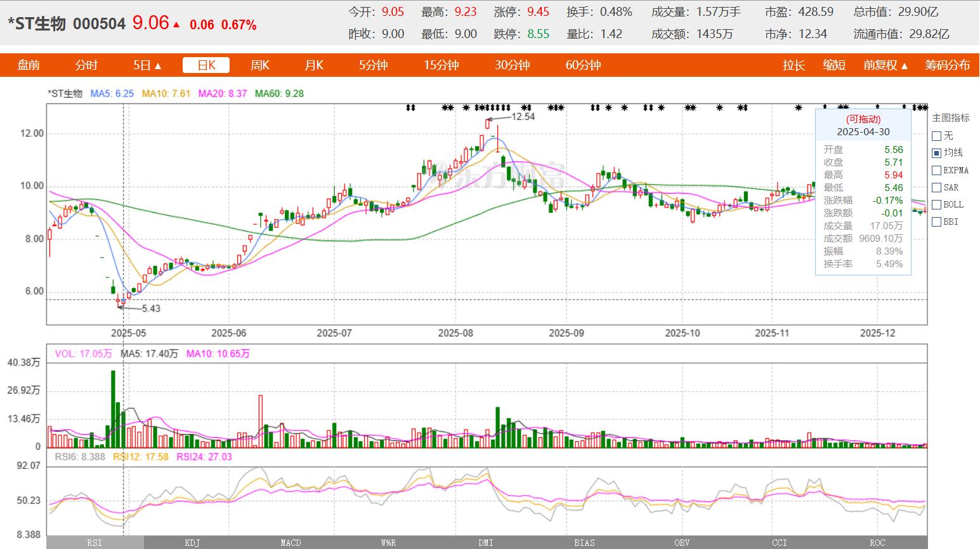Enable the EXPMA indicator checkbox
The height and width of the screenshot is (549, 980).
[936, 170]
